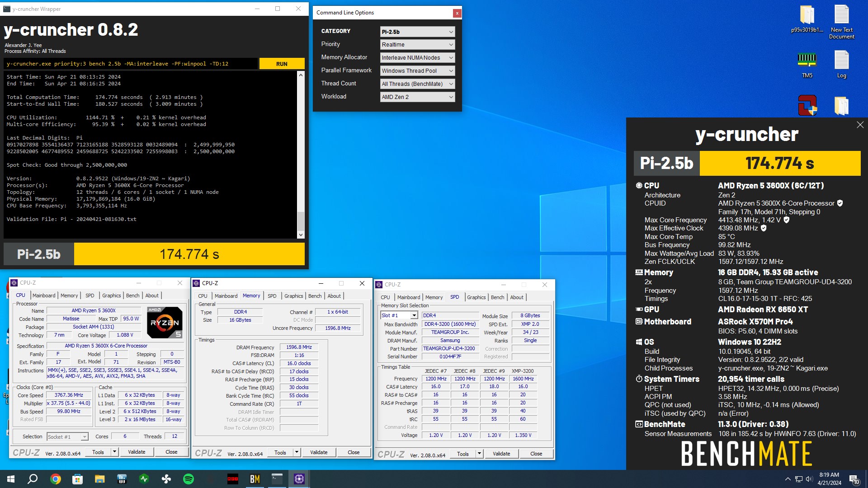This screenshot has height=488, width=868.
Task: Click Close in the CPU-Z Memory window
Action: 354,452
